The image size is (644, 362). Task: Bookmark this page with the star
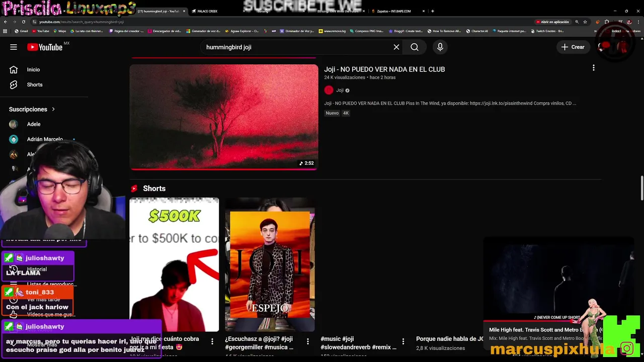pos(585,22)
